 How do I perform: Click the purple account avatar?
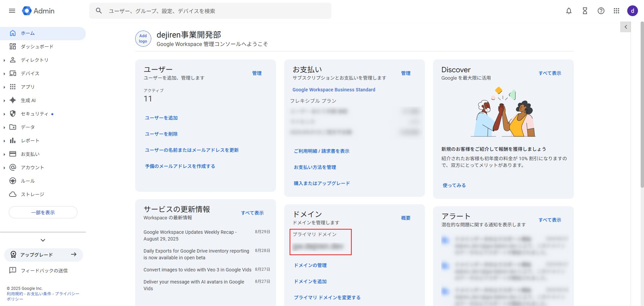pyautogui.click(x=632, y=11)
